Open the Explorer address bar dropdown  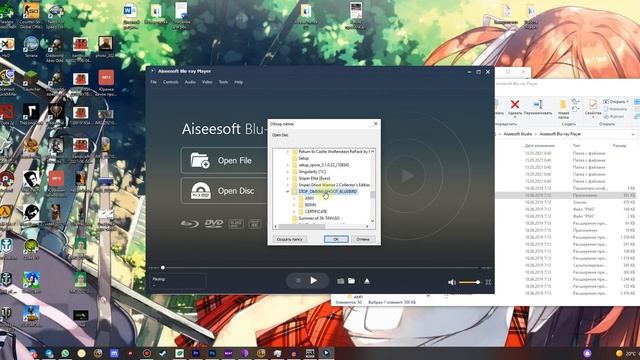[633, 134]
